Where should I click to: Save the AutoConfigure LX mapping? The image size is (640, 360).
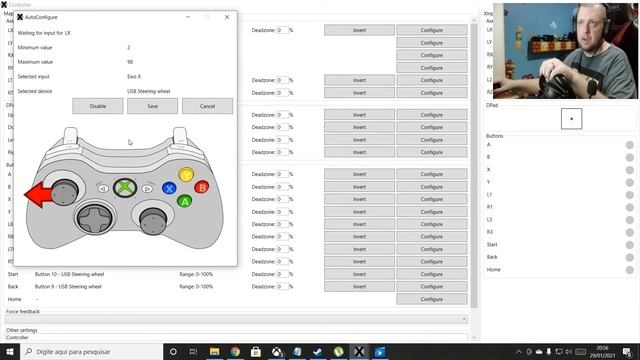[x=152, y=106]
